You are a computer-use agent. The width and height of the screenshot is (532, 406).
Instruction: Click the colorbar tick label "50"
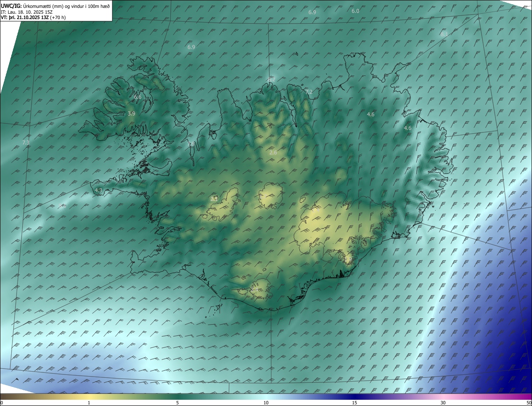tap(529, 403)
